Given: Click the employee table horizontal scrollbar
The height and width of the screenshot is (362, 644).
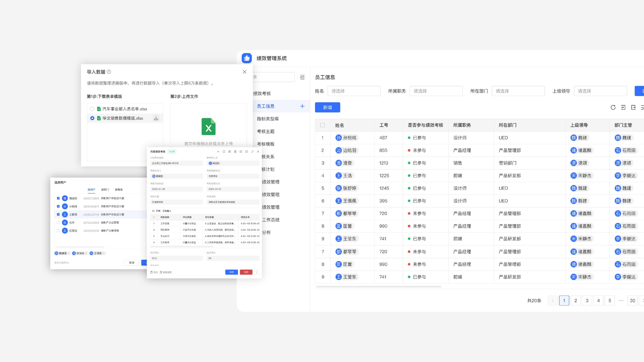Looking at the screenshot, I should (x=379, y=287).
